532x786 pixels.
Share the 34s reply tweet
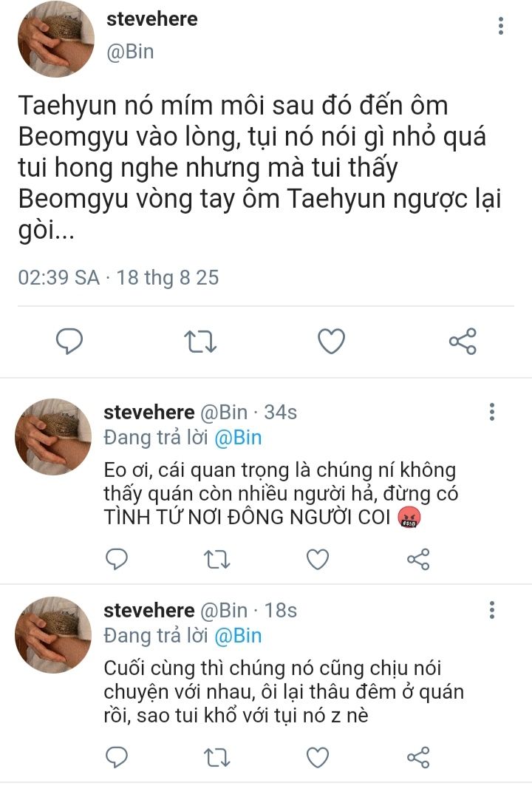[418, 559]
